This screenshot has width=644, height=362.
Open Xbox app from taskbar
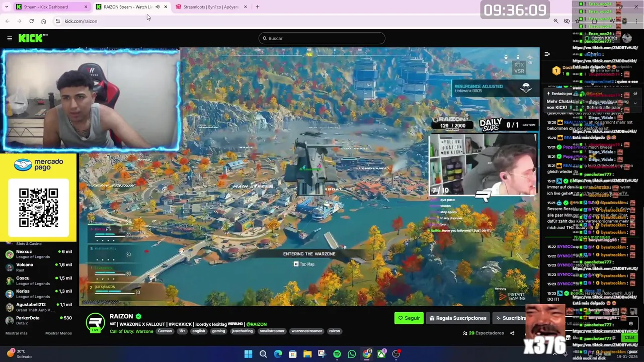point(381,354)
